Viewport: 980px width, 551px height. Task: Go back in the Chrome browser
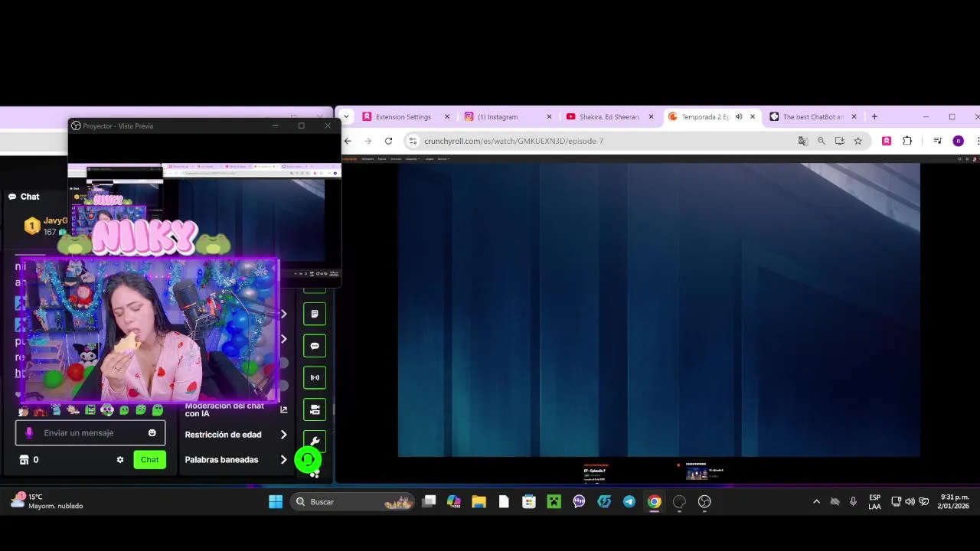348,141
